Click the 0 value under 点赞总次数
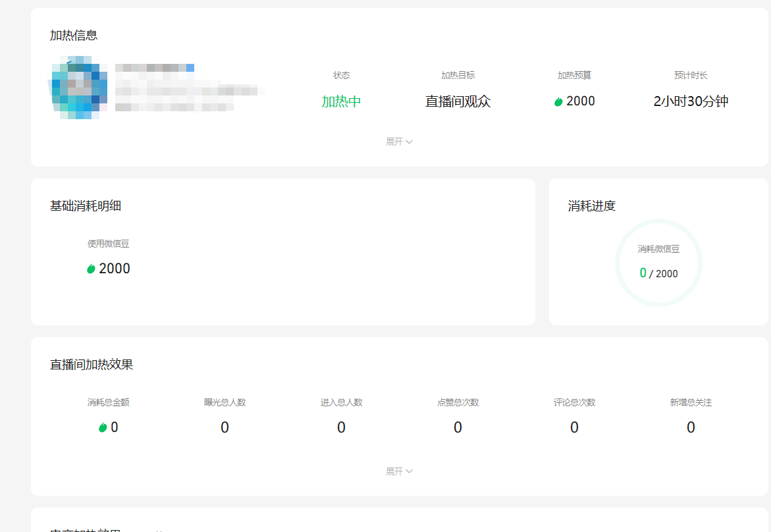This screenshot has width=771, height=532. (x=458, y=428)
